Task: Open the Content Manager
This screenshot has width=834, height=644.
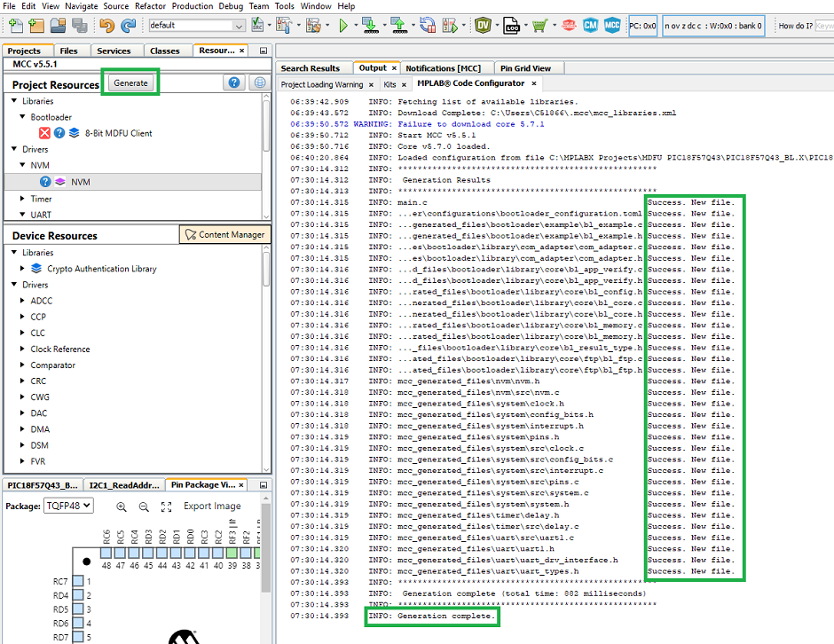Action: [x=224, y=234]
